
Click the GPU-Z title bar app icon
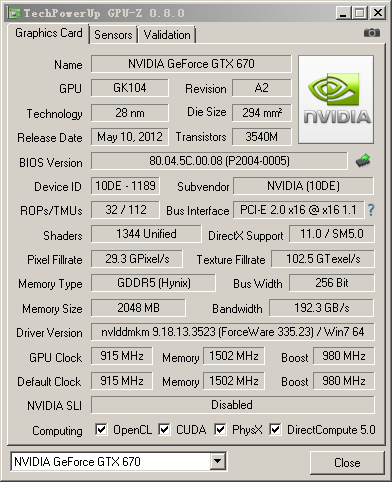click(15, 13)
